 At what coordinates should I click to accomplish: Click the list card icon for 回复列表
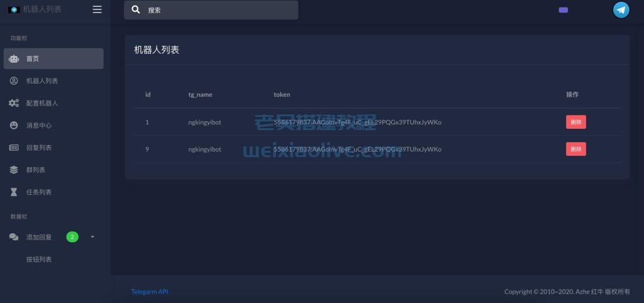[x=14, y=148]
